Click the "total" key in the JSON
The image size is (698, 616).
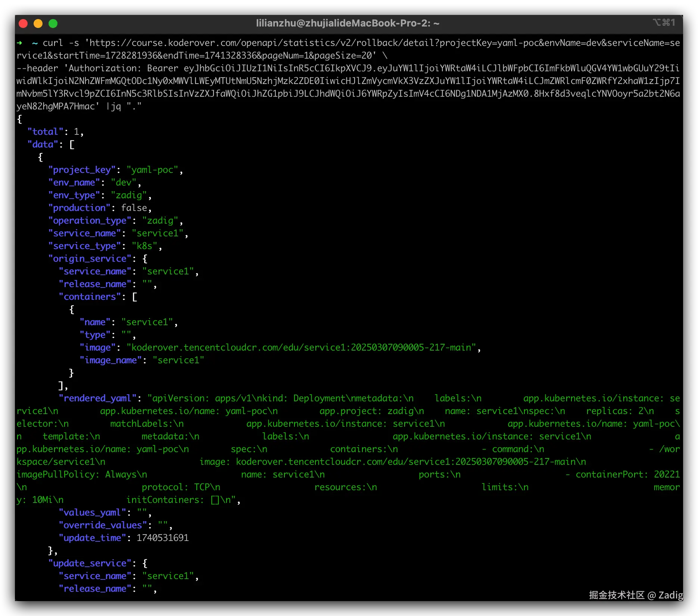coord(45,132)
